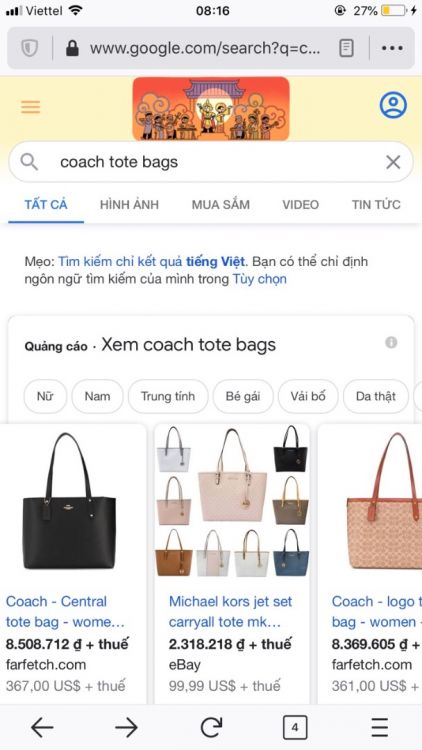The height and width of the screenshot is (750, 422).
Task: Select the Trung tính filter chip
Action: [168, 396]
